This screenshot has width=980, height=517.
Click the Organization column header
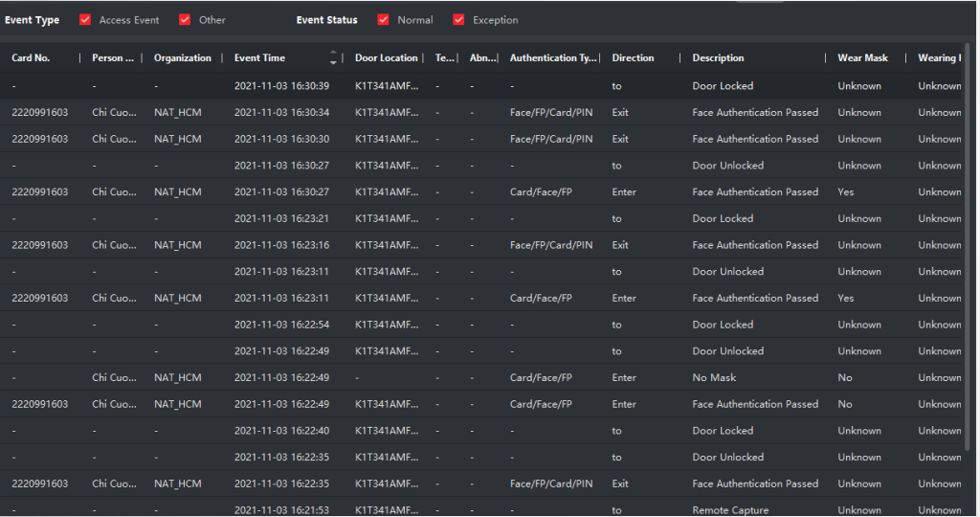183,58
